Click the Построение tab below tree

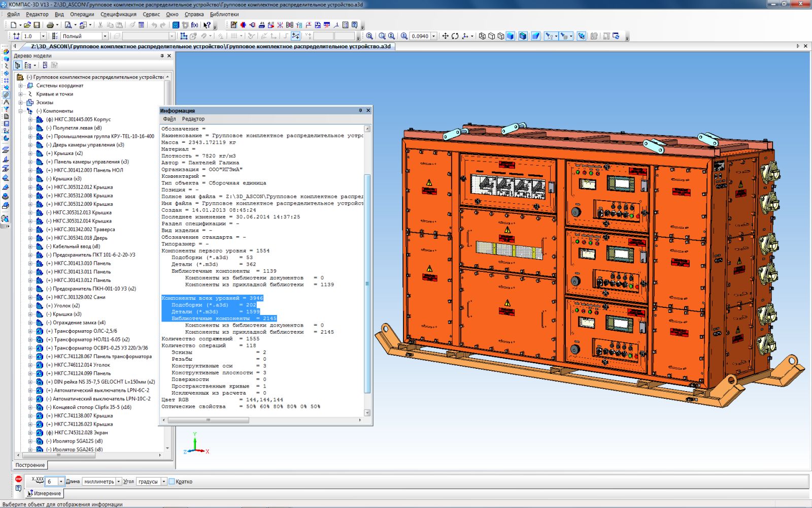click(30, 465)
